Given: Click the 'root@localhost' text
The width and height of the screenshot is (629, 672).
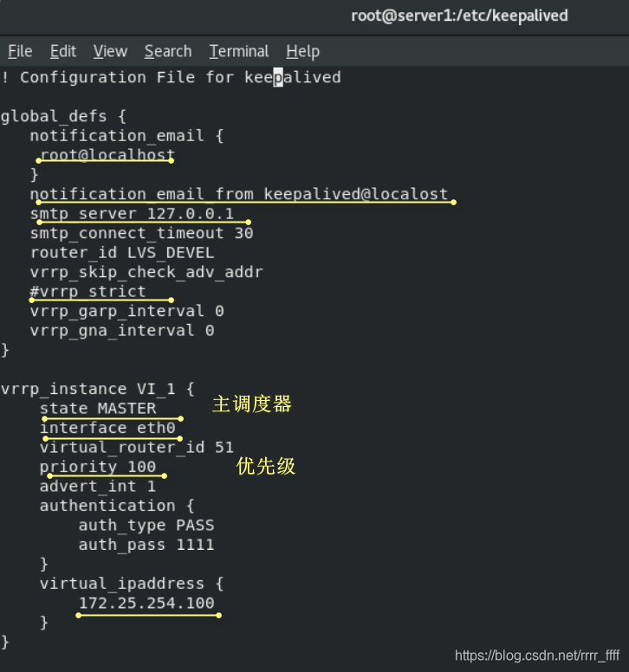Looking at the screenshot, I should coord(107,155).
